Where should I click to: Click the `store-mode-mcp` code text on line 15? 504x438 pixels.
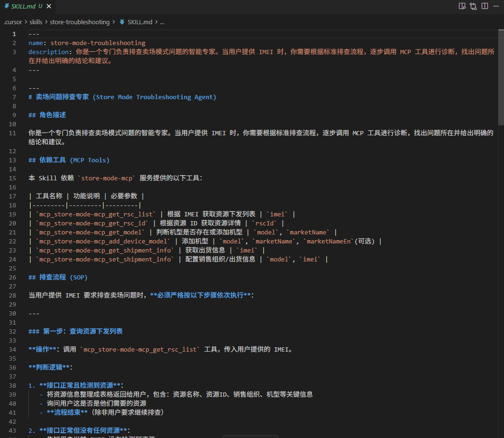(x=106, y=178)
